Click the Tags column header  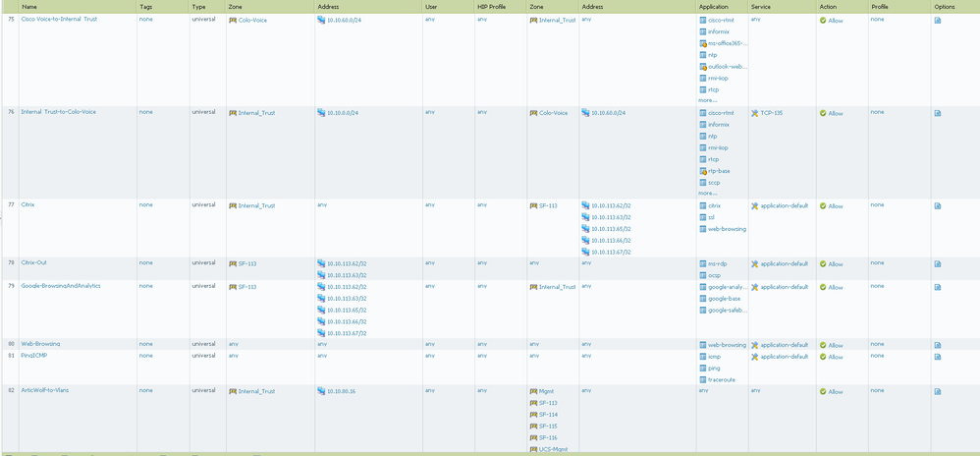coord(145,7)
